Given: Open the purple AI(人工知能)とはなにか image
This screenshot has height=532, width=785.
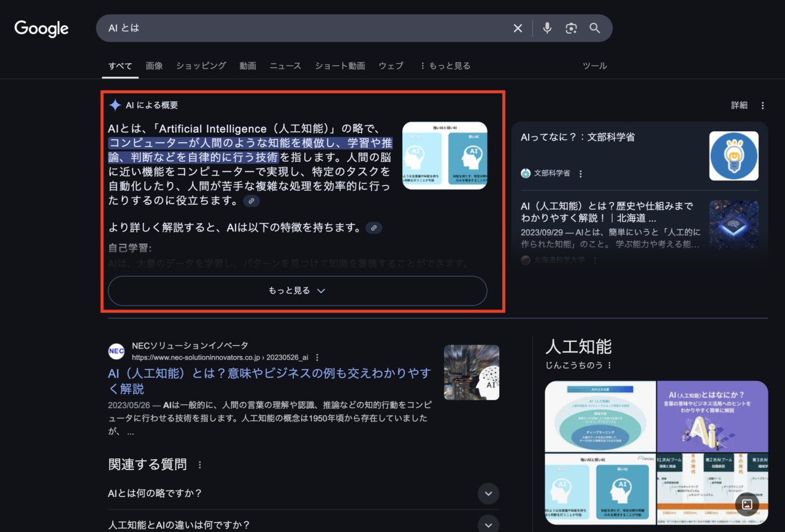Looking at the screenshot, I should pyautogui.click(x=712, y=417).
